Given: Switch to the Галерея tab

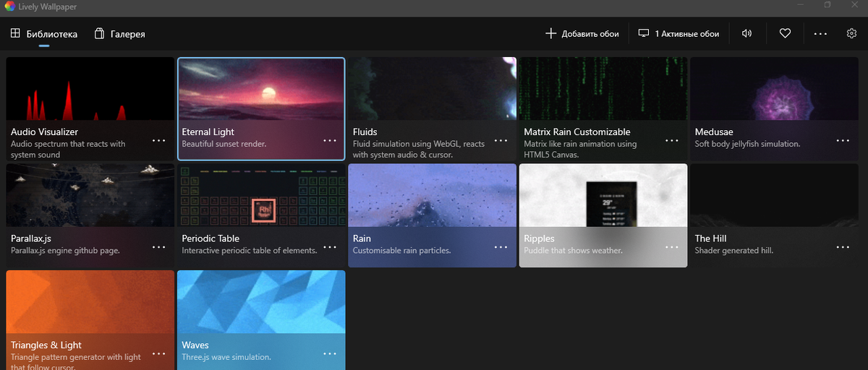Looking at the screenshot, I should pos(120,34).
